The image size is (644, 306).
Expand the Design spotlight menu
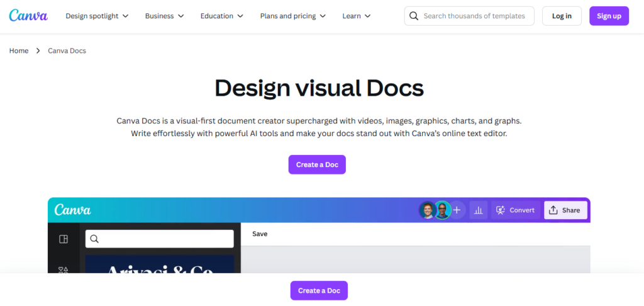(x=97, y=16)
